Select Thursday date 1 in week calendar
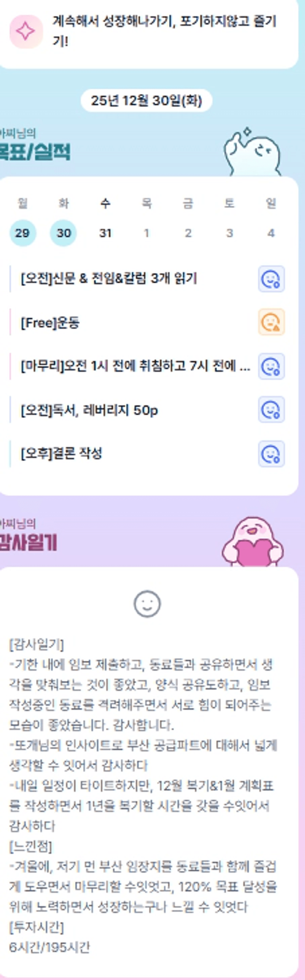This screenshot has height=980, width=305. (146, 233)
